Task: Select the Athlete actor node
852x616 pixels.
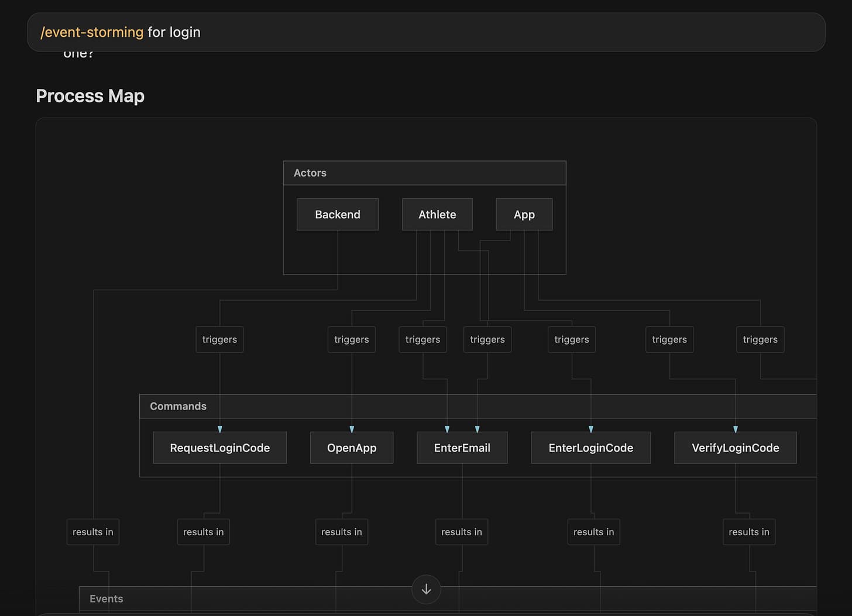Action: pos(437,215)
